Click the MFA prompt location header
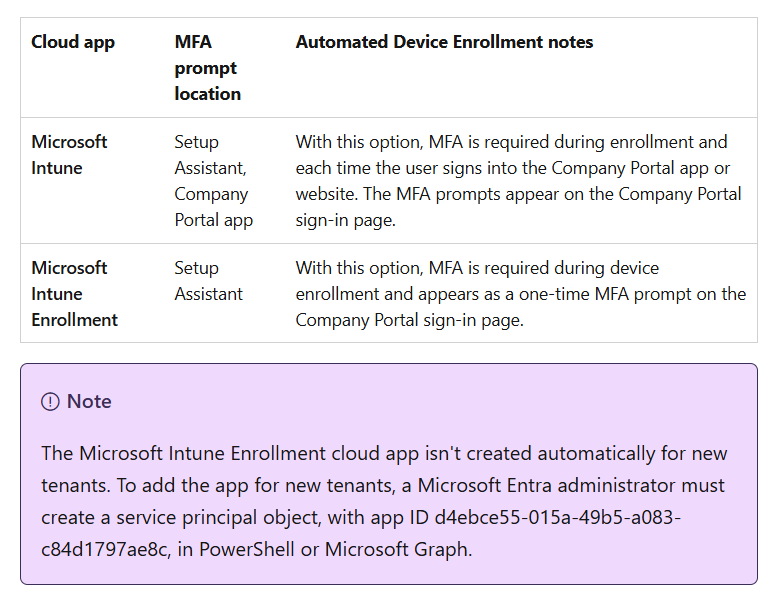 208,68
